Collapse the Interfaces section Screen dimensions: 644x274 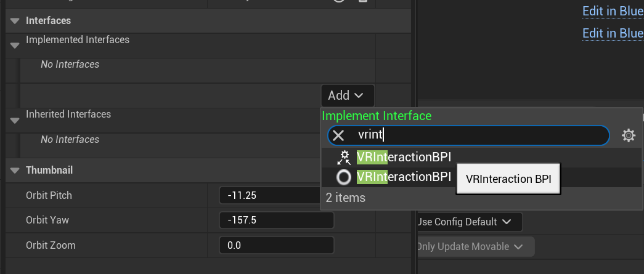coord(15,21)
